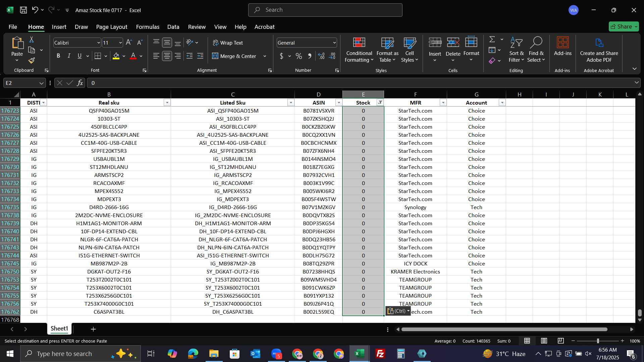The height and width of the screenshot is (362, 644).
Task: Open the Insert ribbon tab
Action: click(x=59, y=27)
